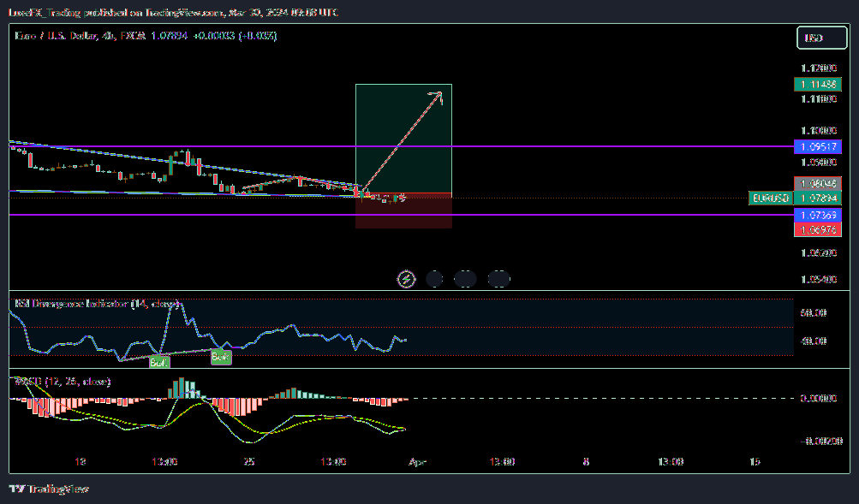Click the 15 date label on time axis

(755, 462)
